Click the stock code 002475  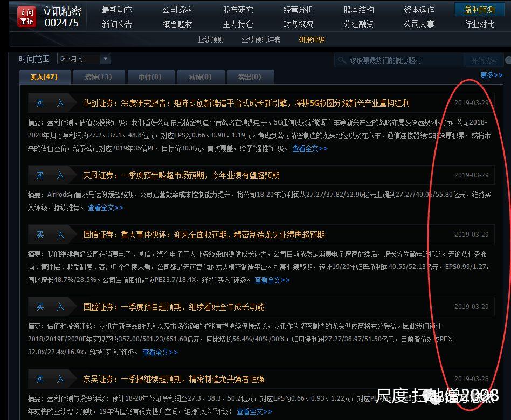click(61, 23)
